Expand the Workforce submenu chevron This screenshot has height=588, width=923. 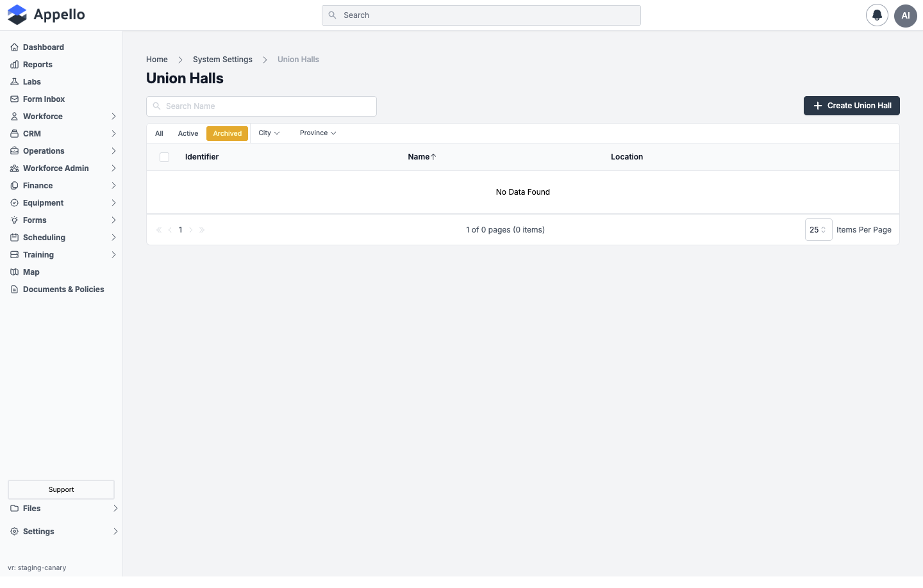click(x=113, y=117)
